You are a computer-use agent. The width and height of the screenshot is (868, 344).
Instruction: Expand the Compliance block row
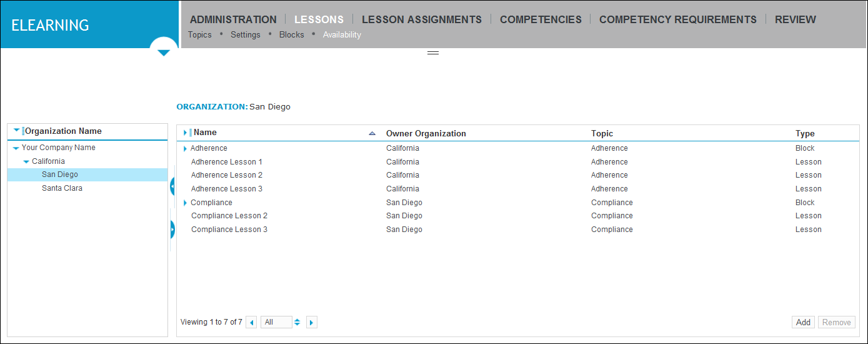click(x=186, y=203)
